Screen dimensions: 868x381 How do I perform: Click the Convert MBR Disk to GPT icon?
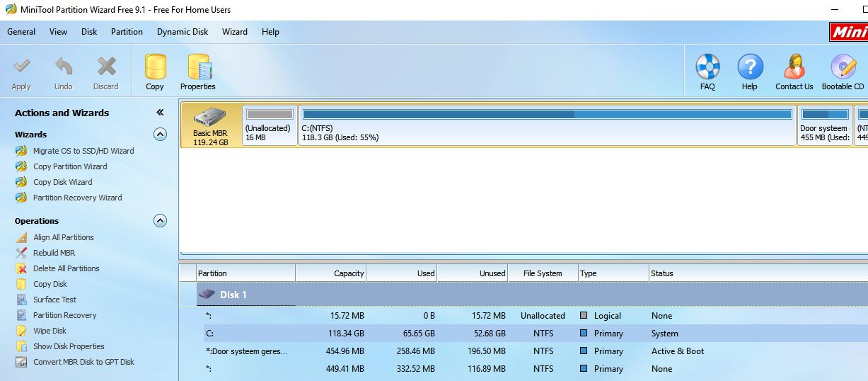pyautogui.click(x=21, y=362)
